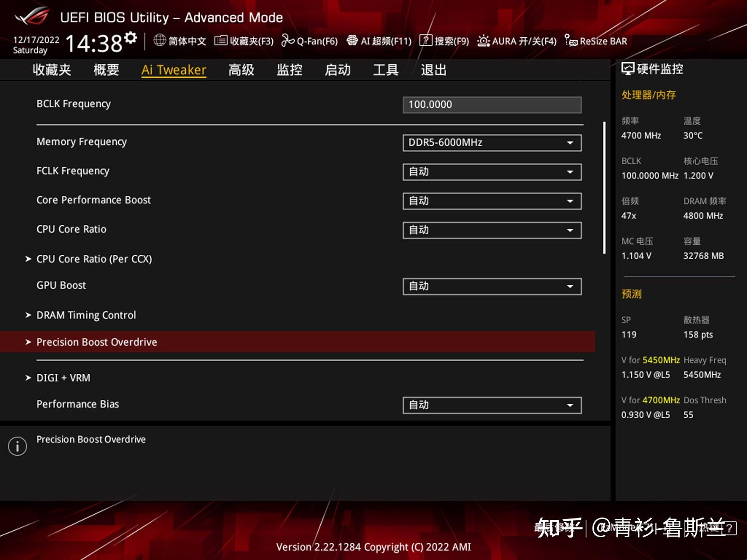Open Core Performance Boost dropdown

coord(492,201)
